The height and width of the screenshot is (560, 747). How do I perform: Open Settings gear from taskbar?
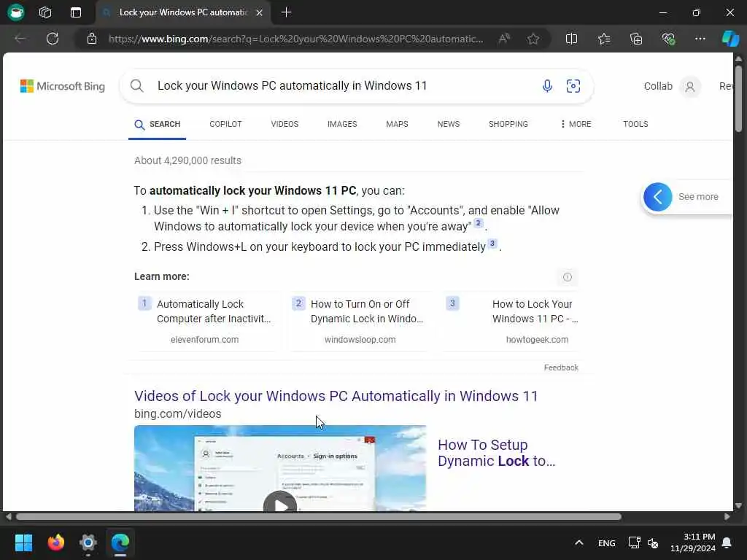pos(88,542)
